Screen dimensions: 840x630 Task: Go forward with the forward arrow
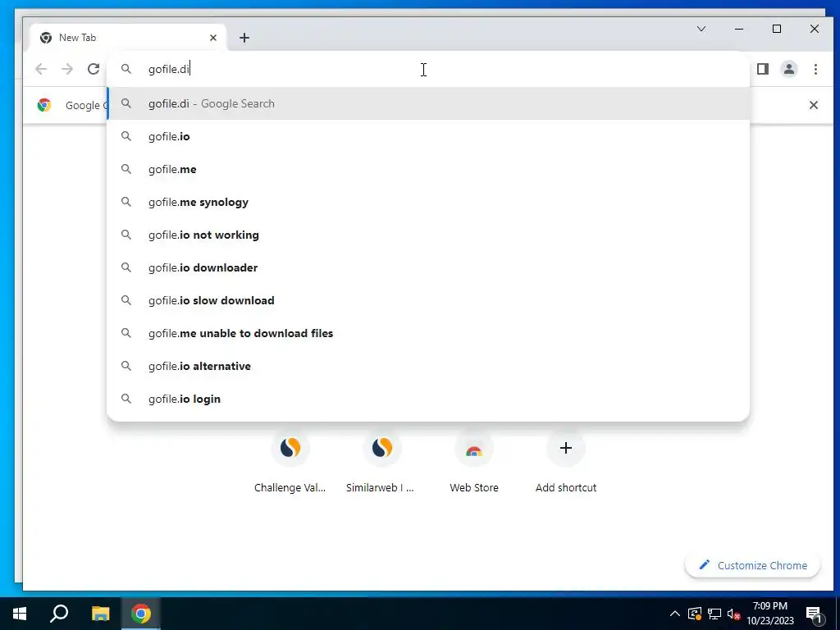click(x=67, y=69)
